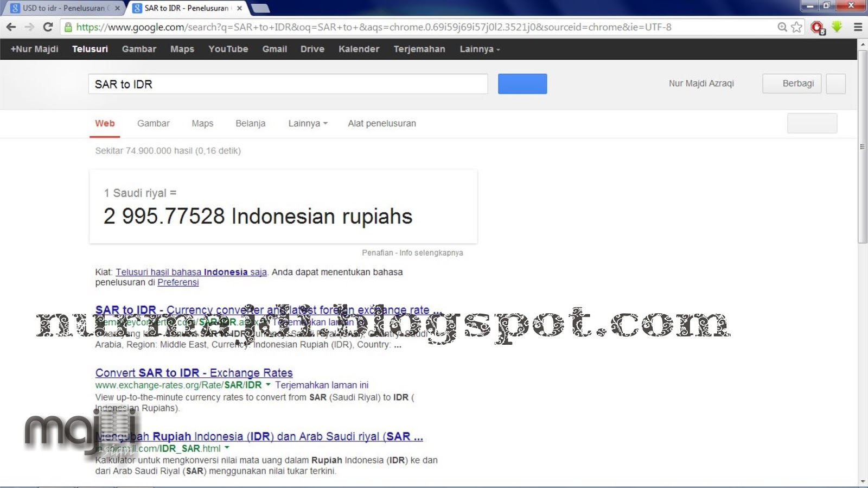Click the zoom magnifier icon in address bar

pyautogui.click(x=782, y=27)
